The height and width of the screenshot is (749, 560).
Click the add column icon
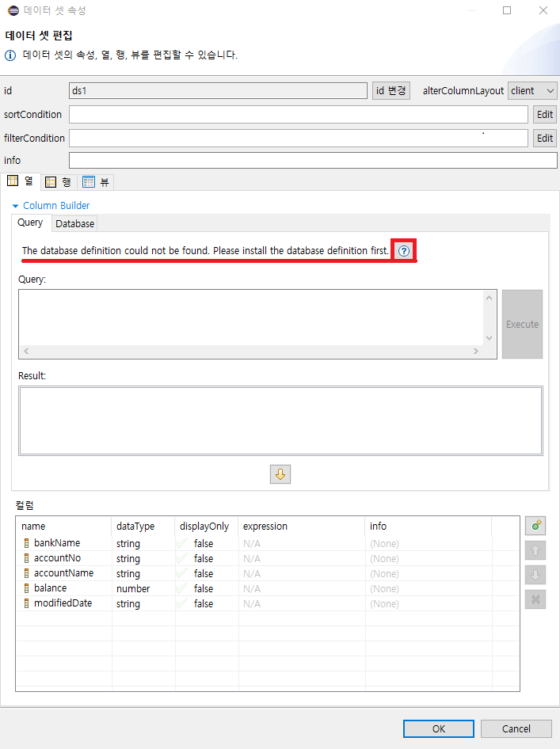[535, 525]
